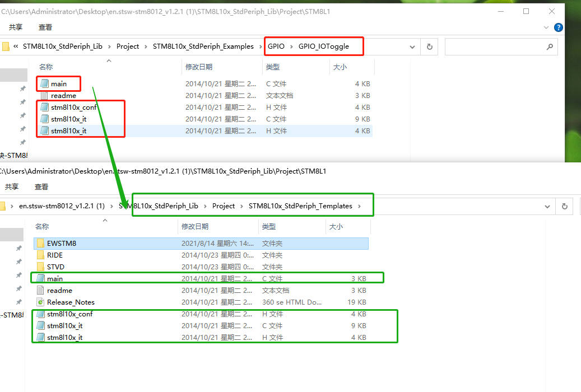Switch to the 共享 (Share) tab
This screenshot has width=581, height=392.
pos(16,26)
